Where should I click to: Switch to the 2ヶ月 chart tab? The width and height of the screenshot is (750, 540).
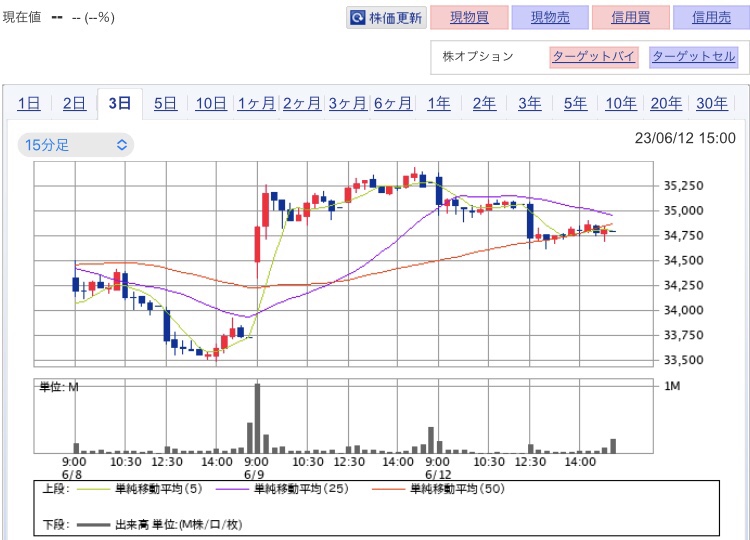tap(302, 103)
